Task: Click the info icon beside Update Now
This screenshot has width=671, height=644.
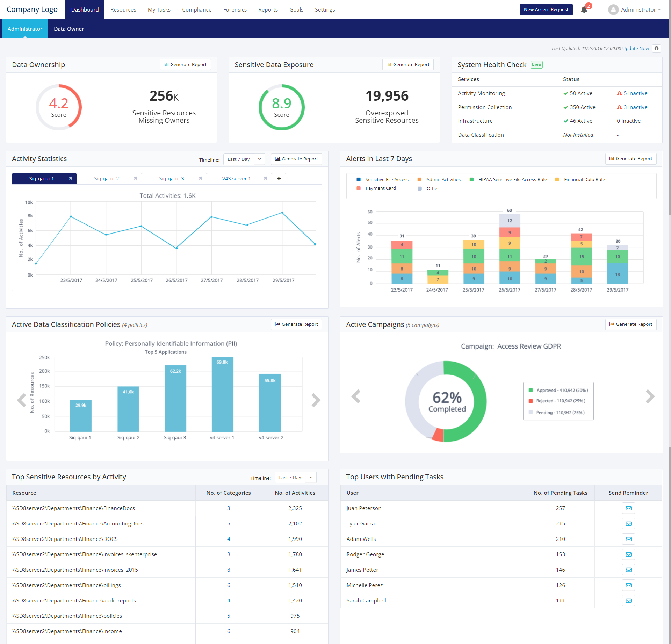Action: coord(657,49)
